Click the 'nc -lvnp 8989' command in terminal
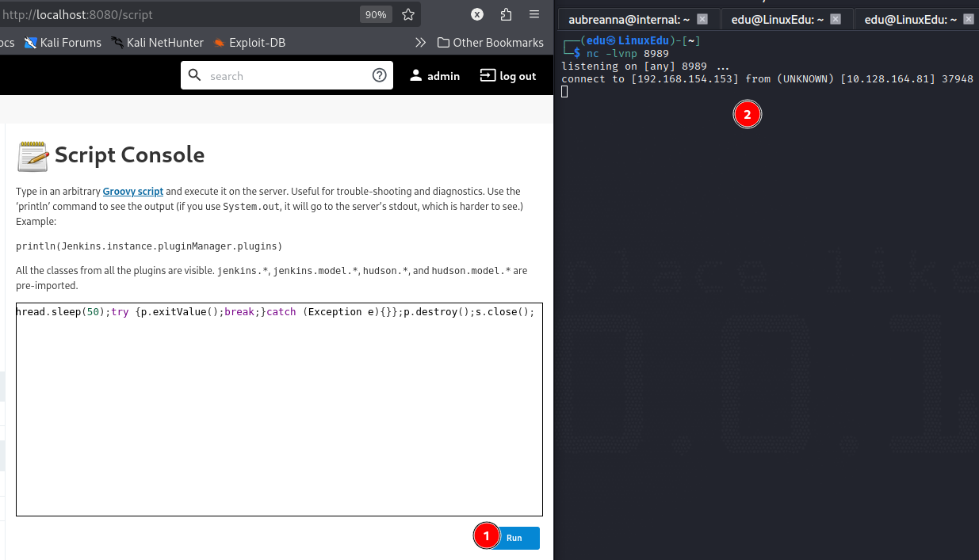The height and width of the screenshot is (560, 979). [x=628, y=54]
